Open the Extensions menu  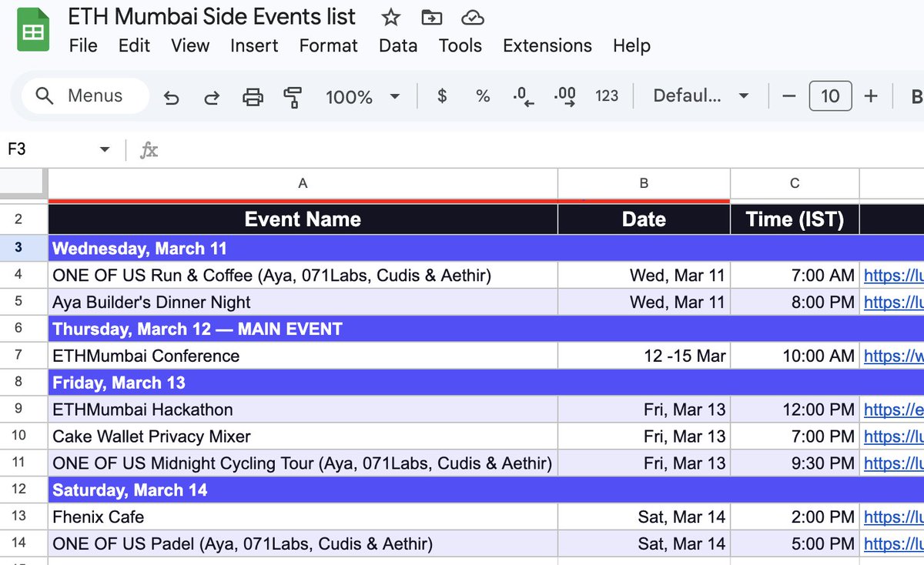click(x=547, y=45)
